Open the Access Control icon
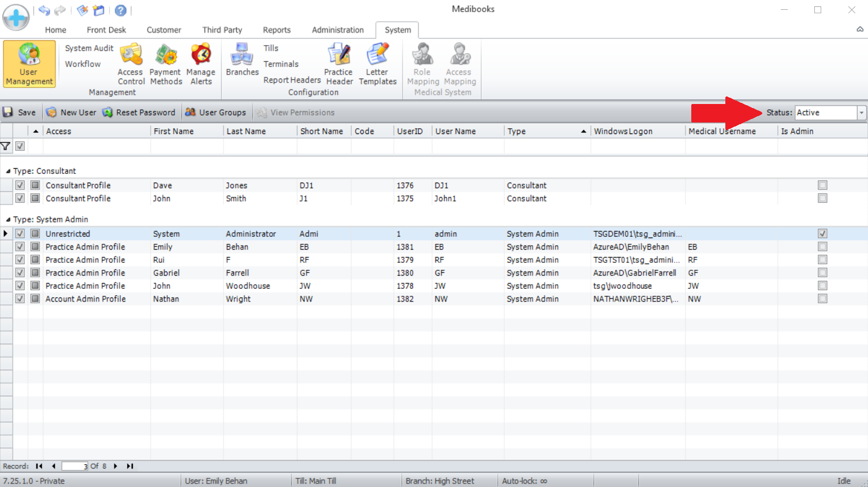 coord(131,64)
